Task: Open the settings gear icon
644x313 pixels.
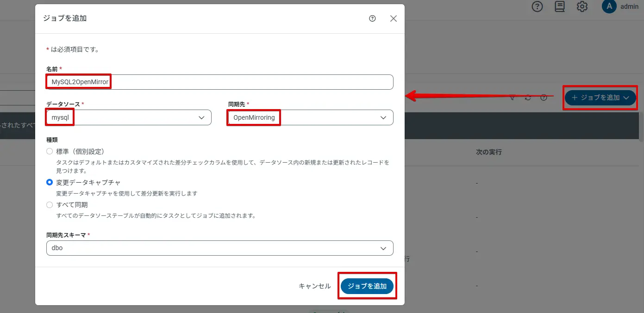Action: pos(582,7)
